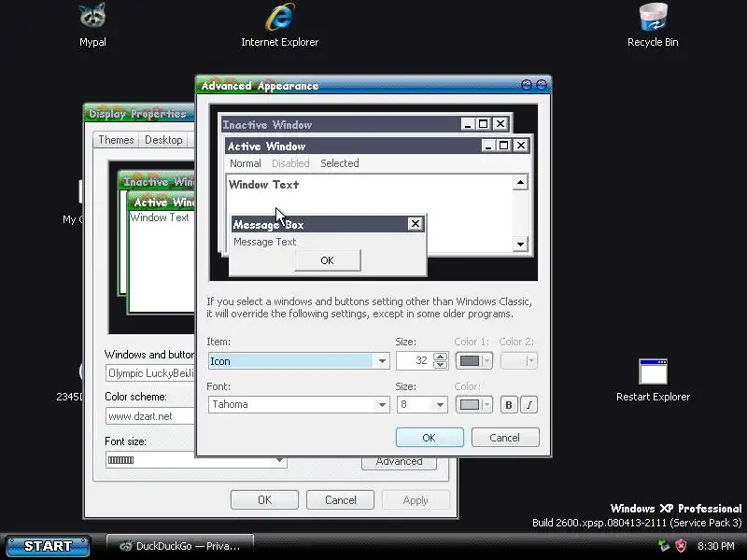This screenshot has width=747, height=560.
Task: Switch to the Themes tab
Action: tap(116, 140)
